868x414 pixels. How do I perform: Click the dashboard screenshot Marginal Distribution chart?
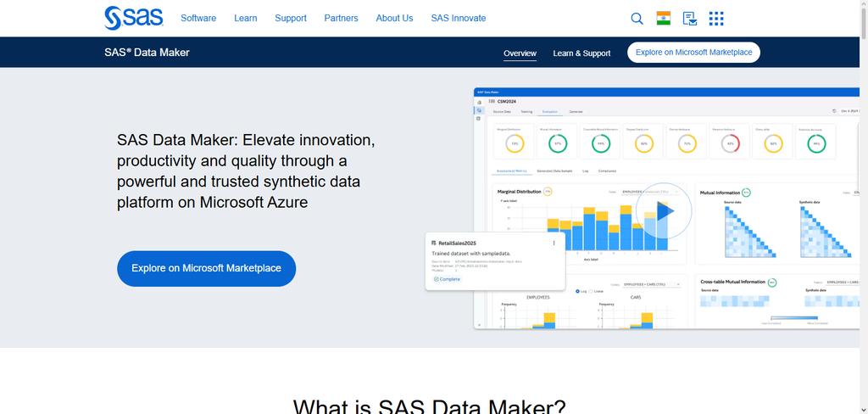[x=590, y=224]
